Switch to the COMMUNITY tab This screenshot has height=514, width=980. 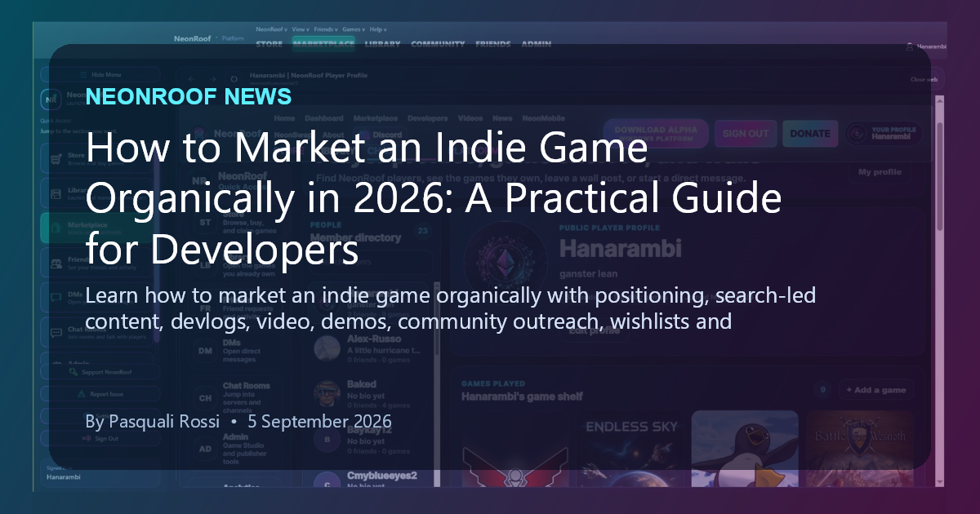click(438, 44)
